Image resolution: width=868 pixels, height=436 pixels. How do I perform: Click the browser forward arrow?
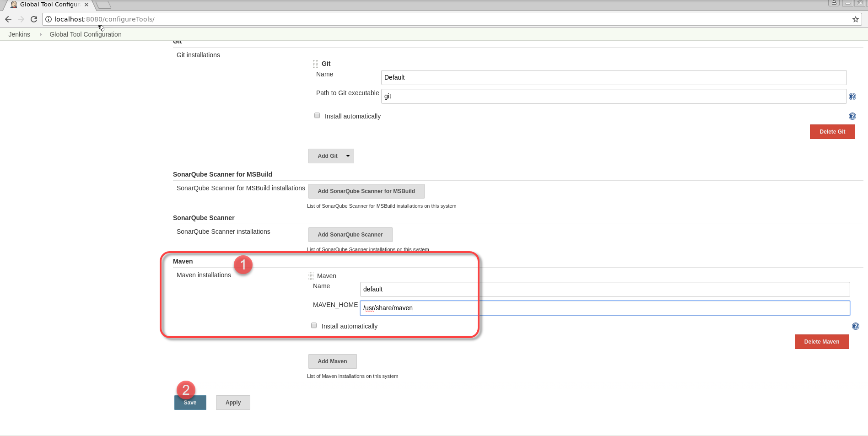point(21,19)
